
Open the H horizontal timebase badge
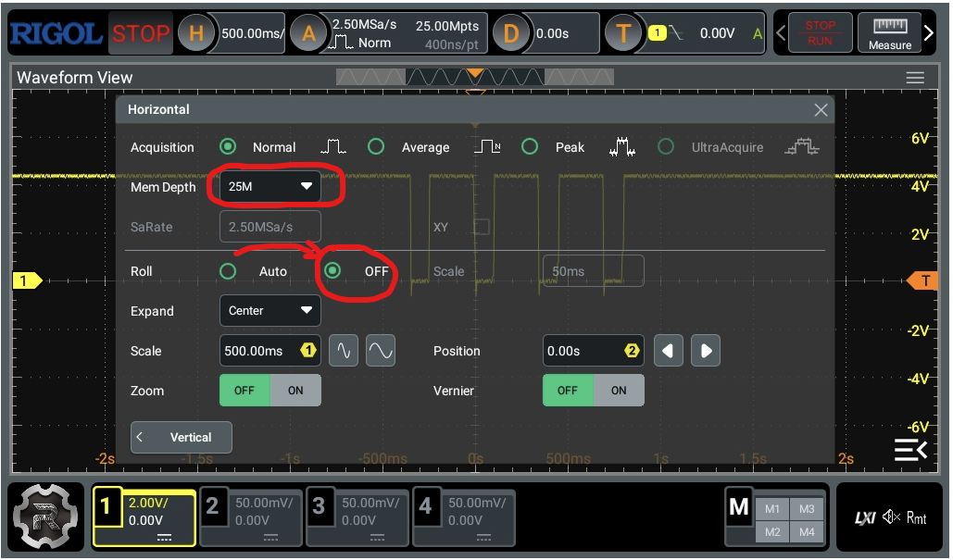tap(196, 32)
